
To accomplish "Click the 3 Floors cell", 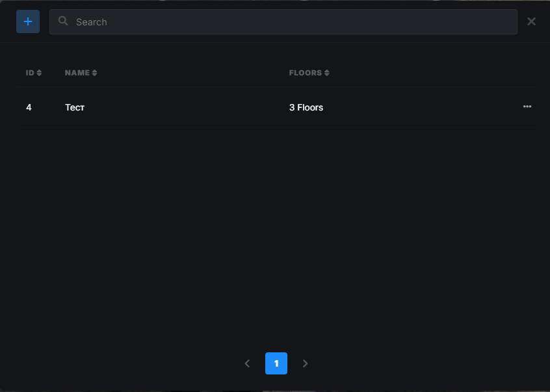I will (306, 107).
